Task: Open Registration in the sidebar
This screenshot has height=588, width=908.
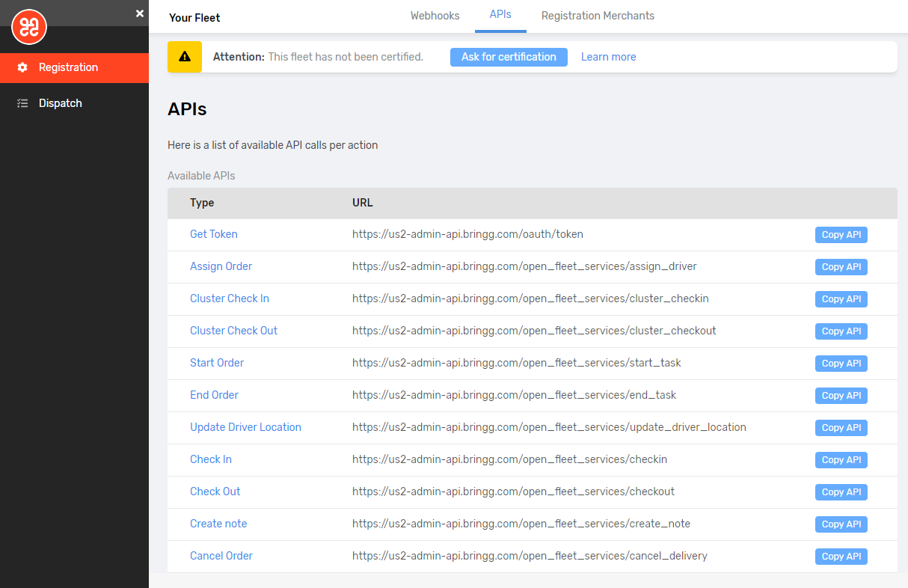Action: [x=74, y=67]
